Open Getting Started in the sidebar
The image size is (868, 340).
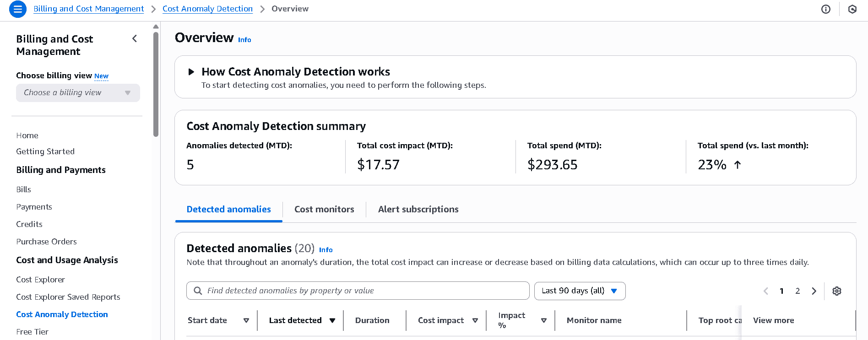coord(45,151)
